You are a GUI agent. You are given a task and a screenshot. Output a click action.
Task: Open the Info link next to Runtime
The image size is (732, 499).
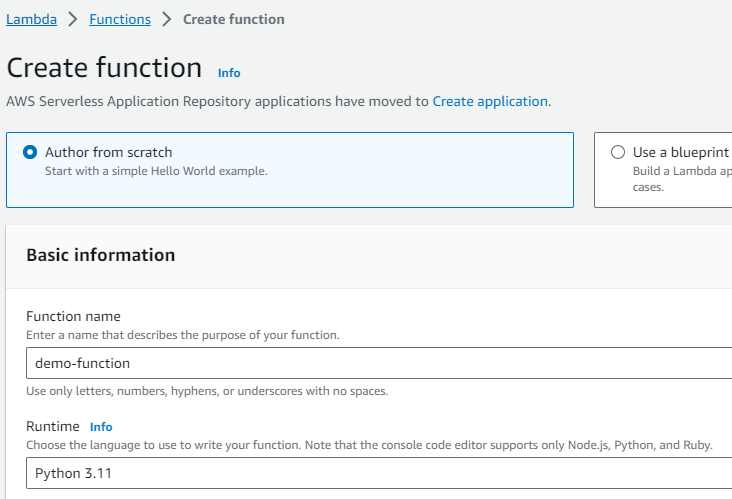(101, 427)
